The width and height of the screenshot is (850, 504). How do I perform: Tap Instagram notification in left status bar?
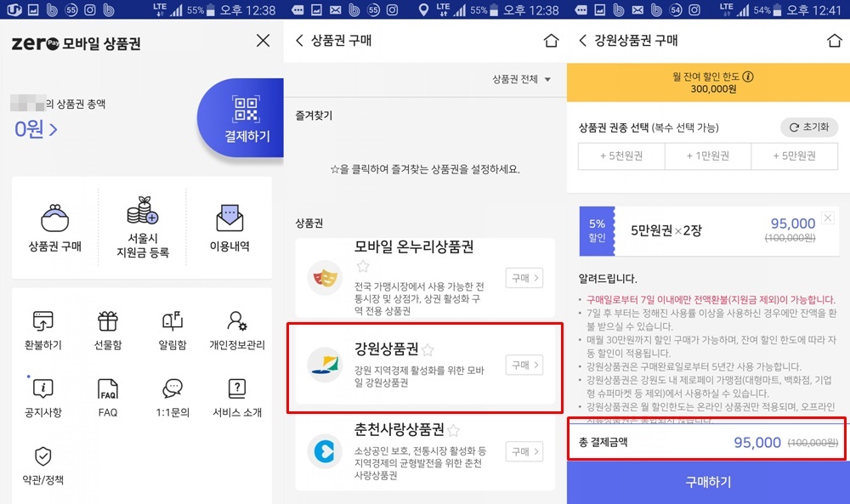click(90, 9)
